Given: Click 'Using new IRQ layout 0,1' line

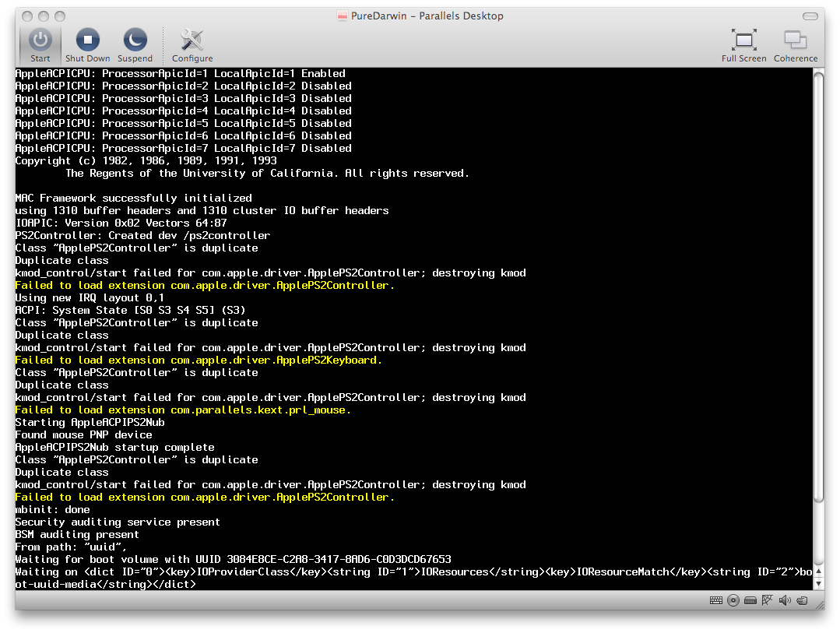Looking at the screenshot, I should pyautogui.click(x=90, y=298).
